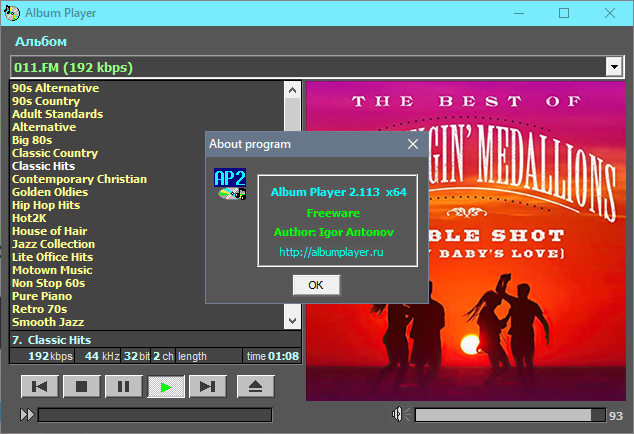This screenshot has height=434, width=634.
Task: Select the Motown Music station
Action: pos(52,270)
